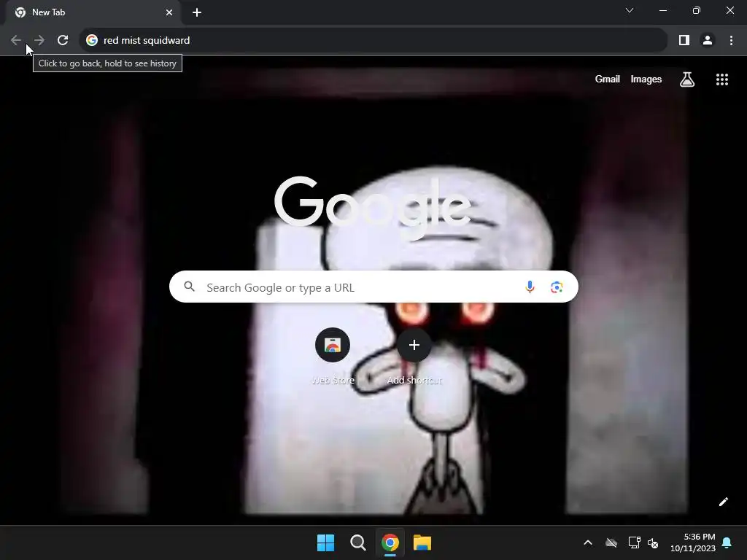Open OneDrive cloud tray icon
The height and width of the screenshot is (560, 747).
tap(611, 542)
